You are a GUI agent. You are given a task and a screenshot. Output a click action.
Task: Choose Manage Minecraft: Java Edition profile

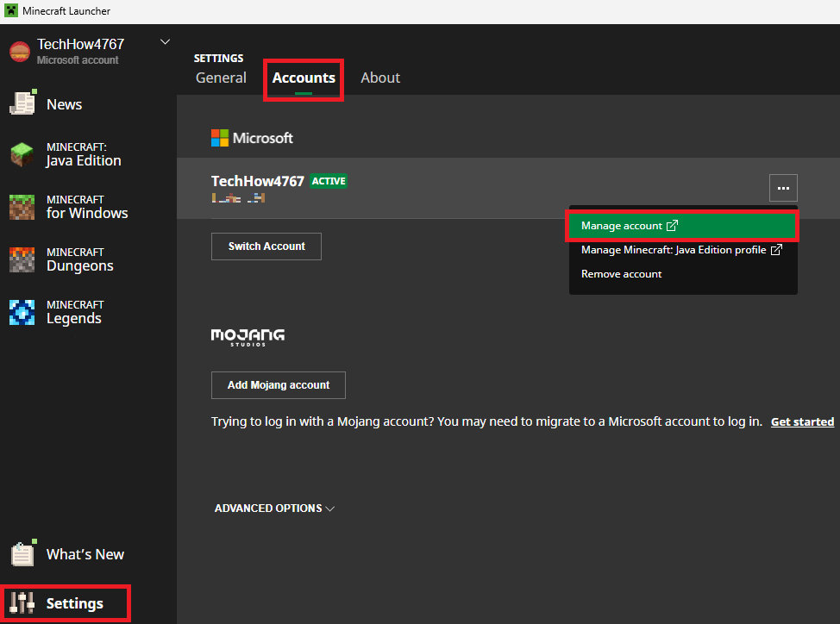click(682, 250)
